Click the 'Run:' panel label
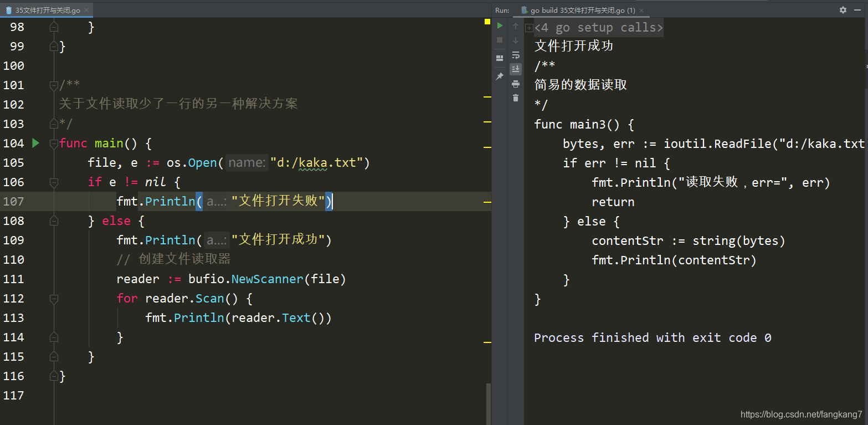Image resolution: width=868 pixels, height=425 pixels. (x=502, y=10)
